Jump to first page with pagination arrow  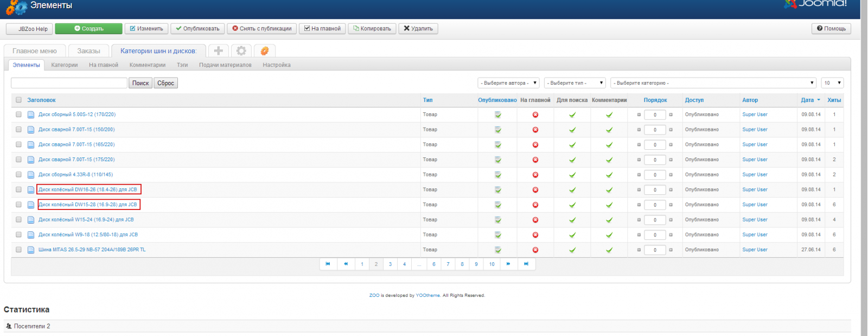[x=328, y=264]
